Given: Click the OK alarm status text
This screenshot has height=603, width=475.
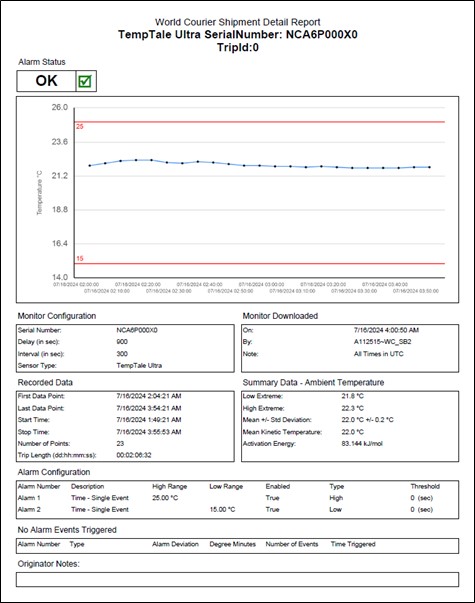Looking at the screenshot, I should point(47,81).
